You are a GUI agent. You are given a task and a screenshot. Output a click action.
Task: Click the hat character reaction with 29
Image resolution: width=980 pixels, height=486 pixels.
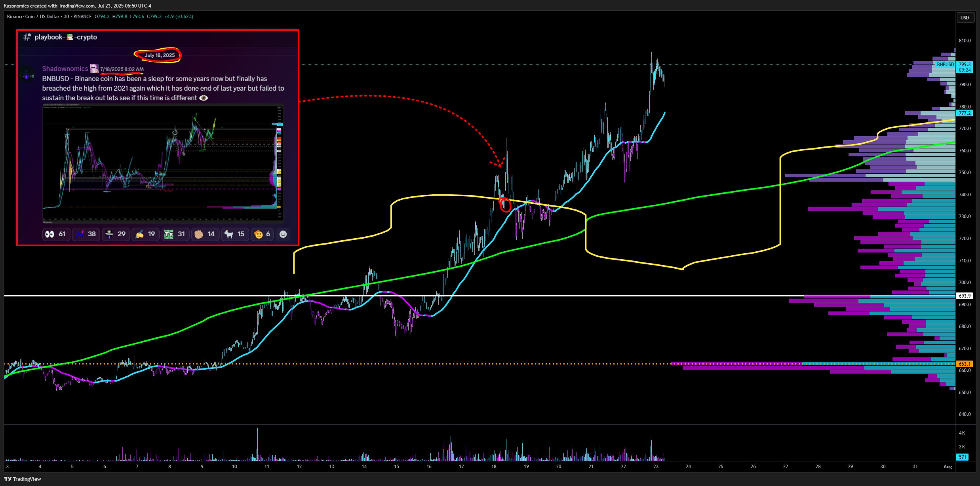click(116, 234)
